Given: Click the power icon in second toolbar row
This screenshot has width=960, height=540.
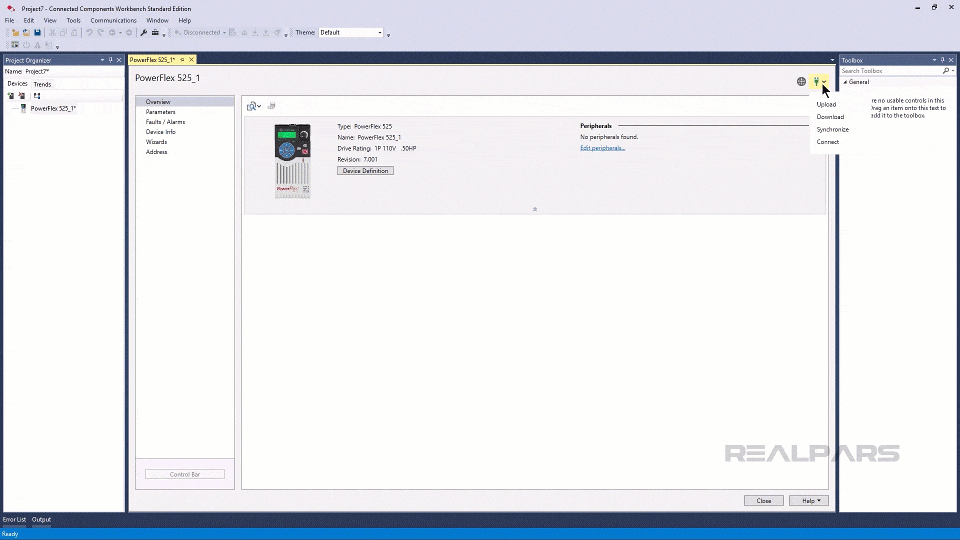Looking at the screenshot, I should point(26,45).
